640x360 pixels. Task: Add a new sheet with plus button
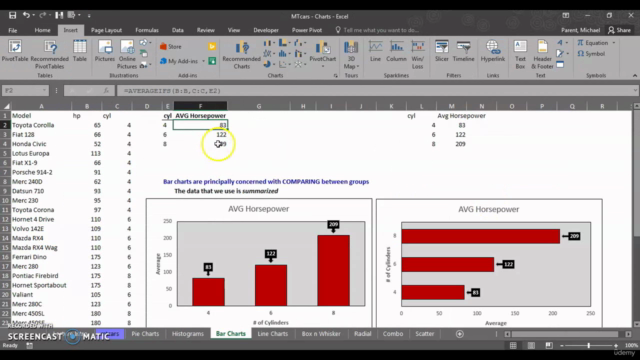460,334
